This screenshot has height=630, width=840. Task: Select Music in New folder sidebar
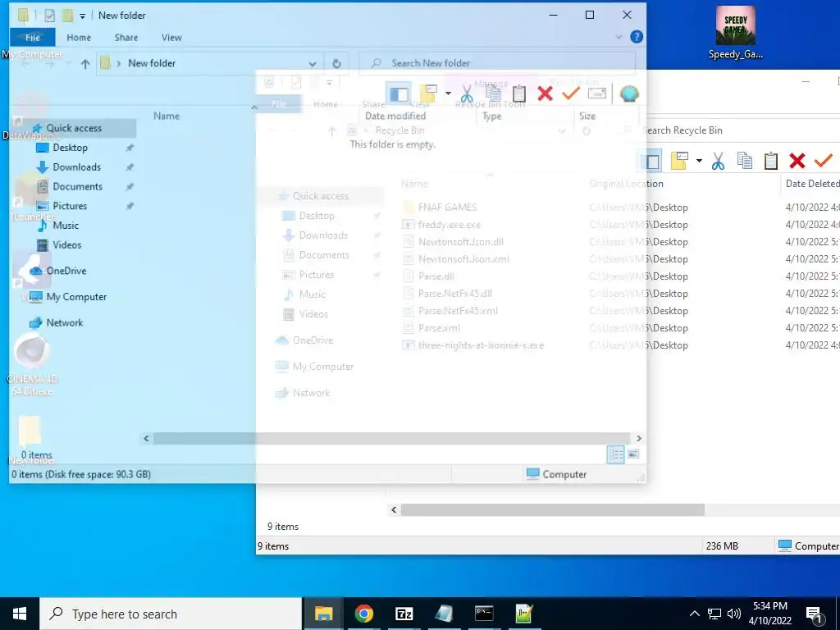pos(66,226)
